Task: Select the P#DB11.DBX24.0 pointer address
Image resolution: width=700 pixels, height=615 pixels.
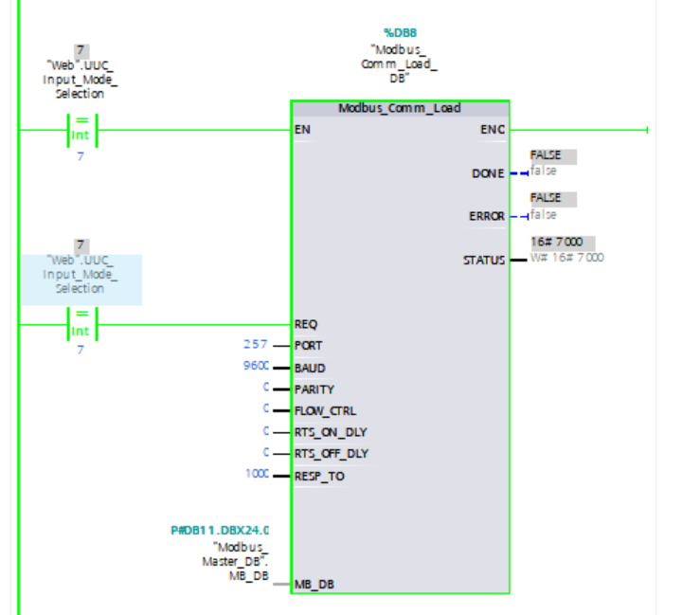Action: coord(220,531)
